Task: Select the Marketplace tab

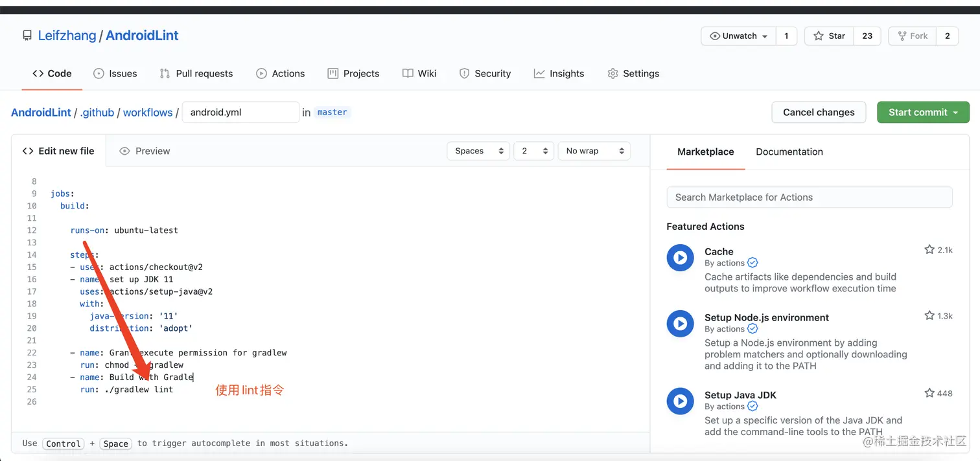Action: [x=705, y=152]
